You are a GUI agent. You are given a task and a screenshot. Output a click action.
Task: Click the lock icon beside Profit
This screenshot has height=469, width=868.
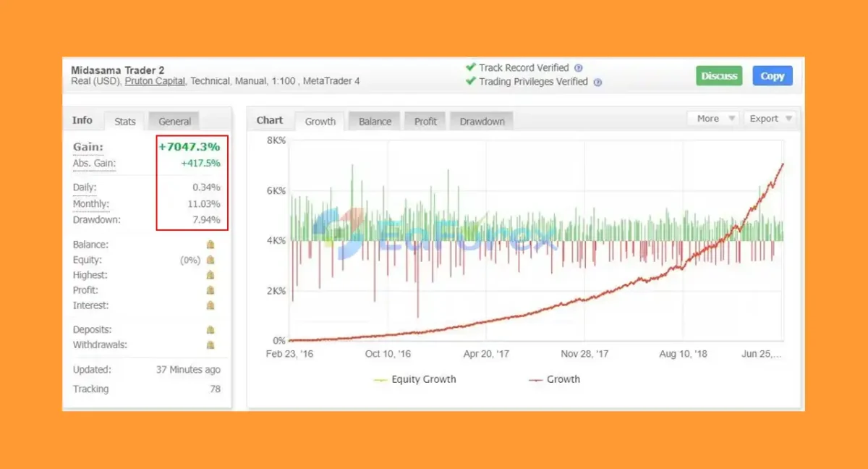coord(210,290)
